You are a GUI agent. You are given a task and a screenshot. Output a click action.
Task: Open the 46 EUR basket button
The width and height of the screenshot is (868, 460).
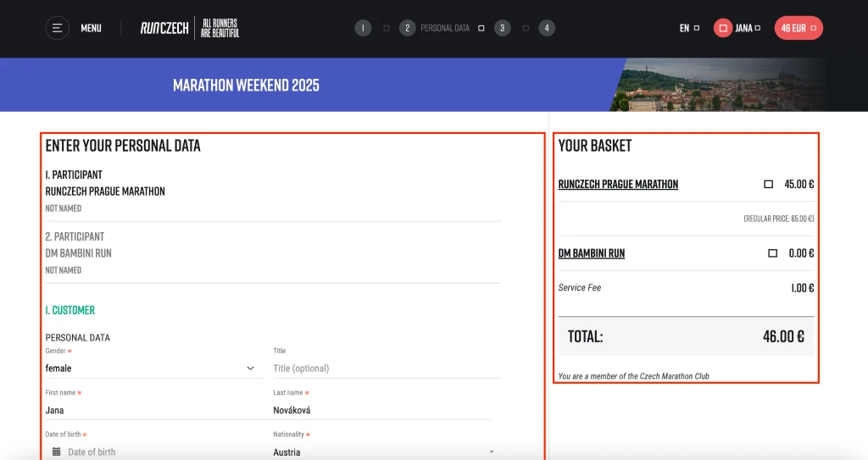tap(798, 28)
